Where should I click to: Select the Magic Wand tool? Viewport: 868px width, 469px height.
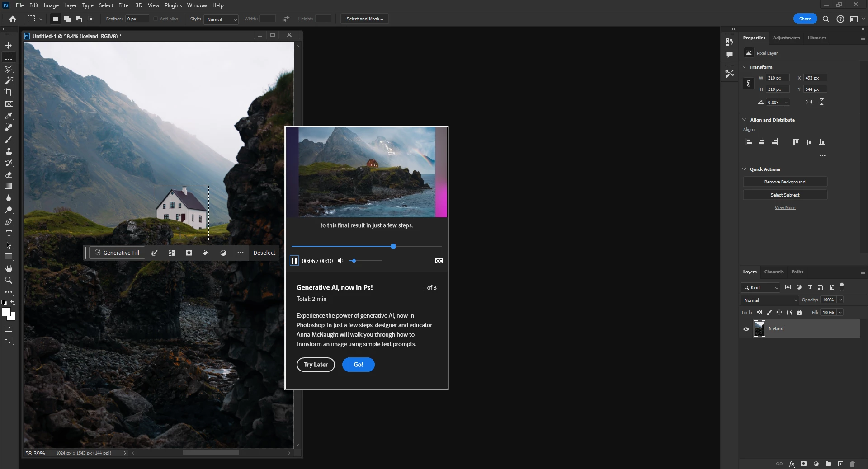9,80
